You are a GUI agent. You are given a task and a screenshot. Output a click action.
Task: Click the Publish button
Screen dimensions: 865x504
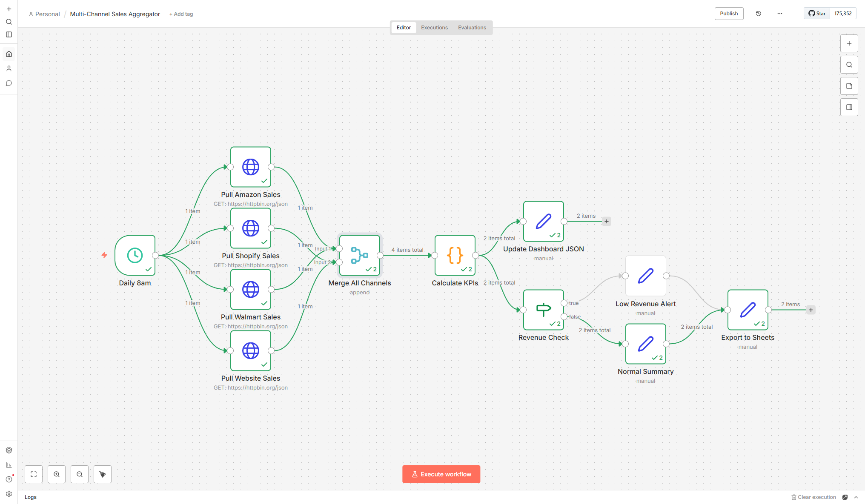tap(729, 13)
